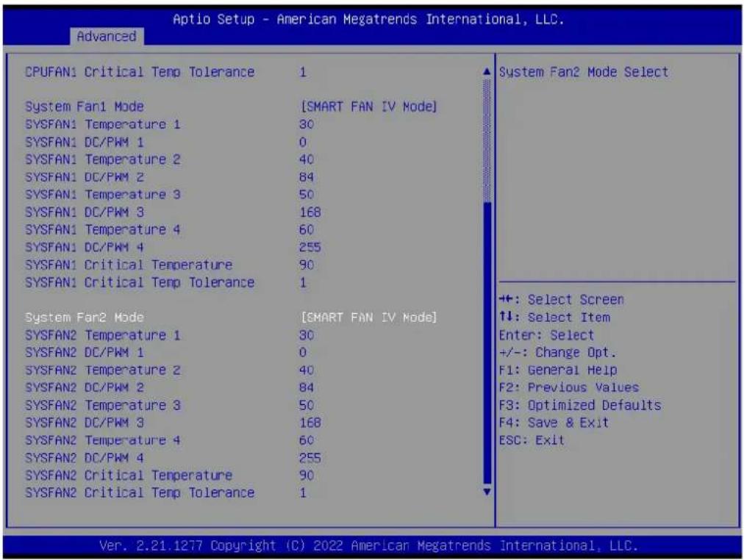The width and height of the screenshot is (744, 560).
Task: Edit SYSFAN2 Critical Temperature value 90
Action: tap(307, 475)
